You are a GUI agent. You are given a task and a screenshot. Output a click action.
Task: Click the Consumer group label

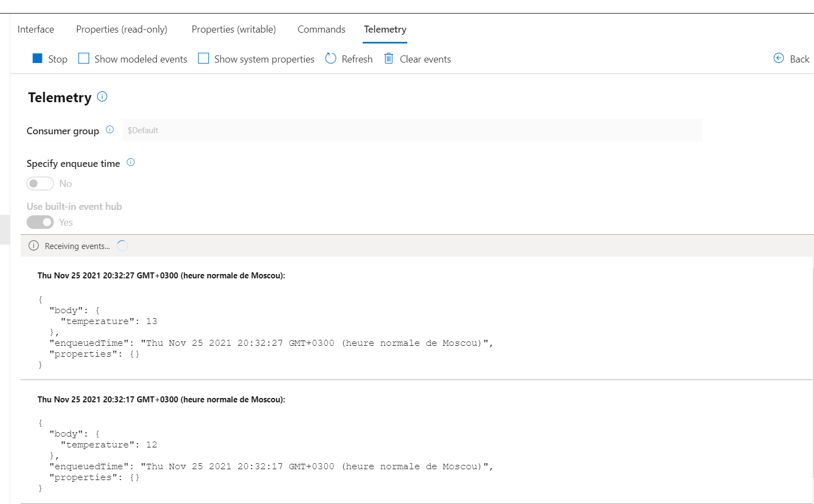pyautogui.click(x=63, y=131)
